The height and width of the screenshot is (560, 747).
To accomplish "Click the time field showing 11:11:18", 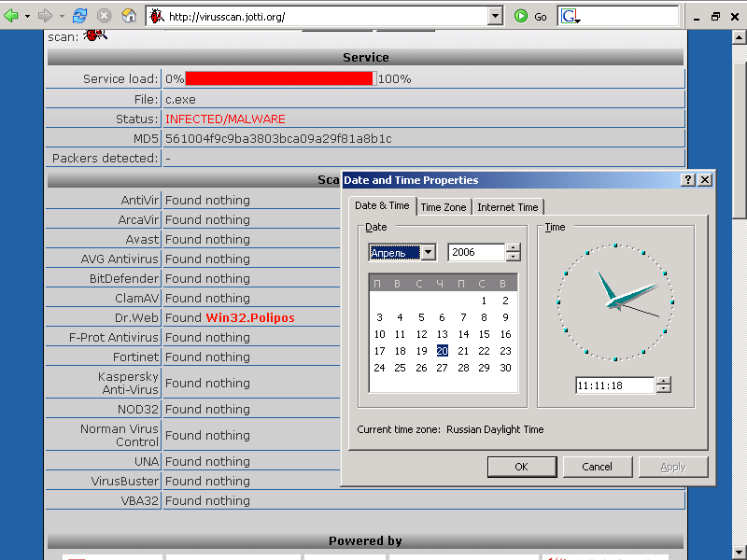I will point(614,385).
